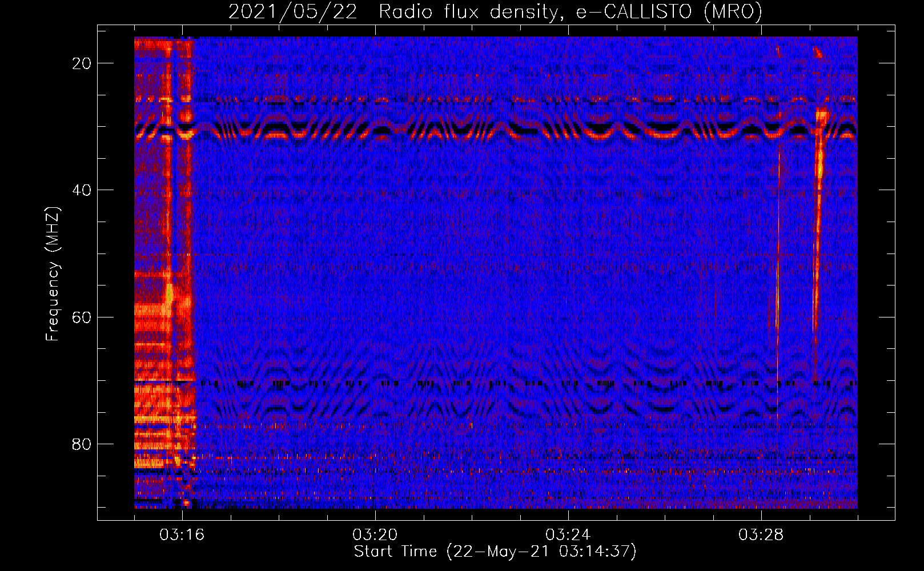Click the "Start Time (22-May-21 03:14:37)" label
This screenshot has width=924, height=571.
[495, 551]
